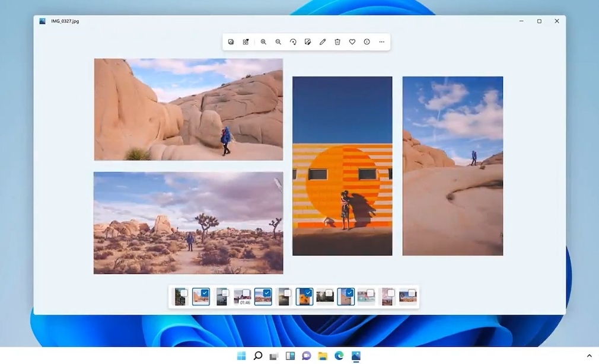The image size is (599, 364).
Task: Check the first filmstrip thumbnail's checkbox
Action: click(184, 293)
